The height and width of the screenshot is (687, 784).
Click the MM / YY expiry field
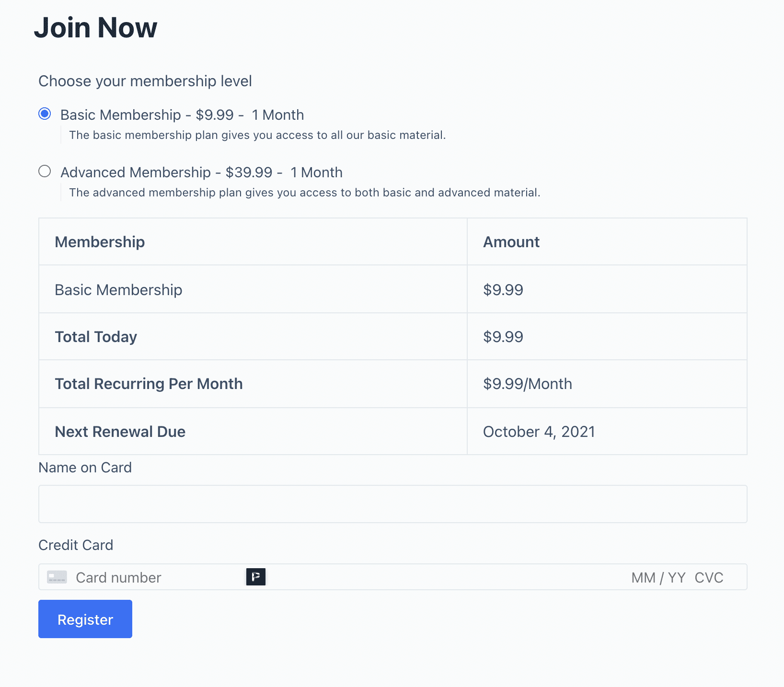pyautogui.click(x=657, y=577)
